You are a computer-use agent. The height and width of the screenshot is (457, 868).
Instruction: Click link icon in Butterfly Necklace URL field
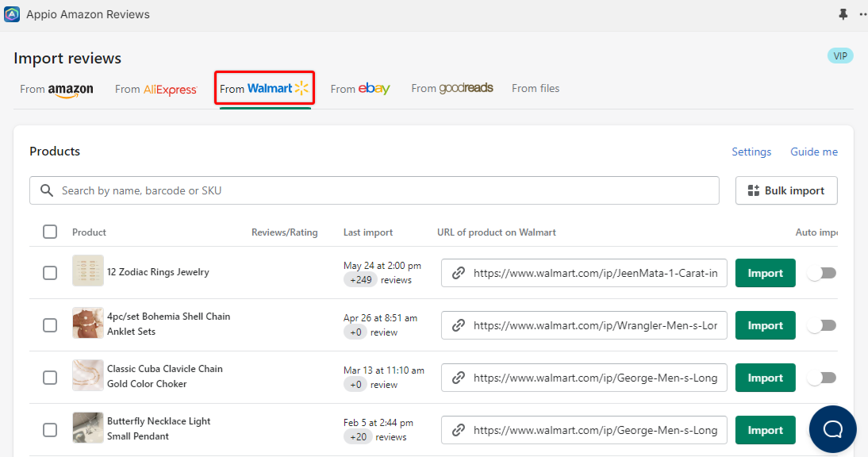click(458, 430)
